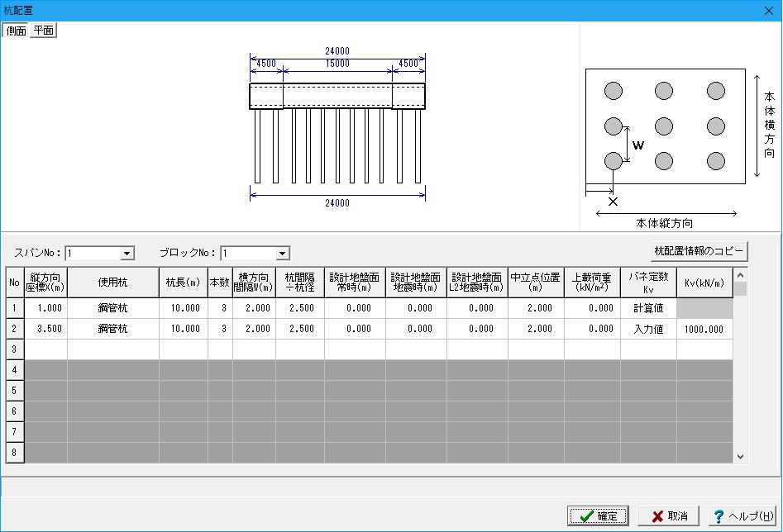
Task: Cancel using the 取消 button
Action: [x=668, y=515]
